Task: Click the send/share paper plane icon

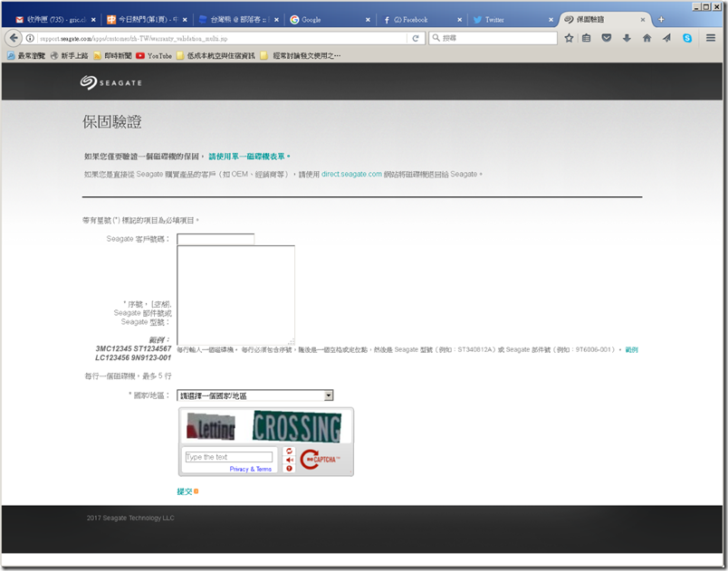Action: pos(666,38)
